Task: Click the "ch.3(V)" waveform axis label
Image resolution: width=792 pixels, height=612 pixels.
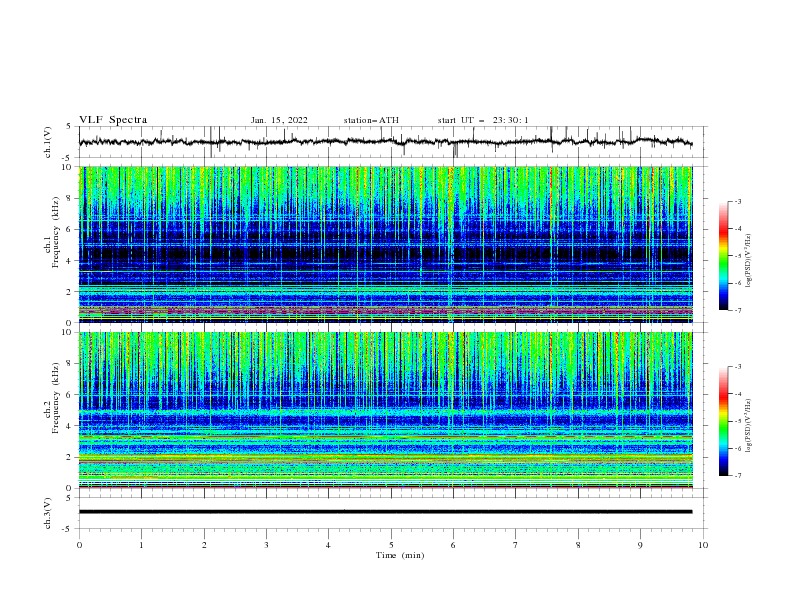Action: (48, 513)
